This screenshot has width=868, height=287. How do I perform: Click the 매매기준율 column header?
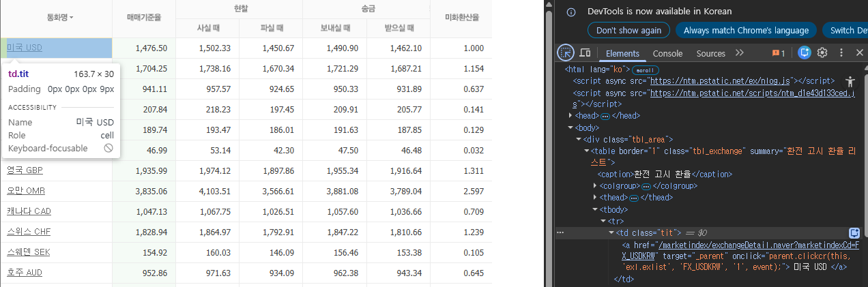click(x=144, y=17)
